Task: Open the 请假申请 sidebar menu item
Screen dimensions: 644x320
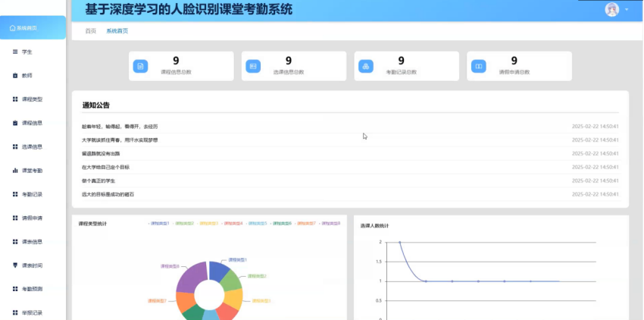Action: [33, 218]
